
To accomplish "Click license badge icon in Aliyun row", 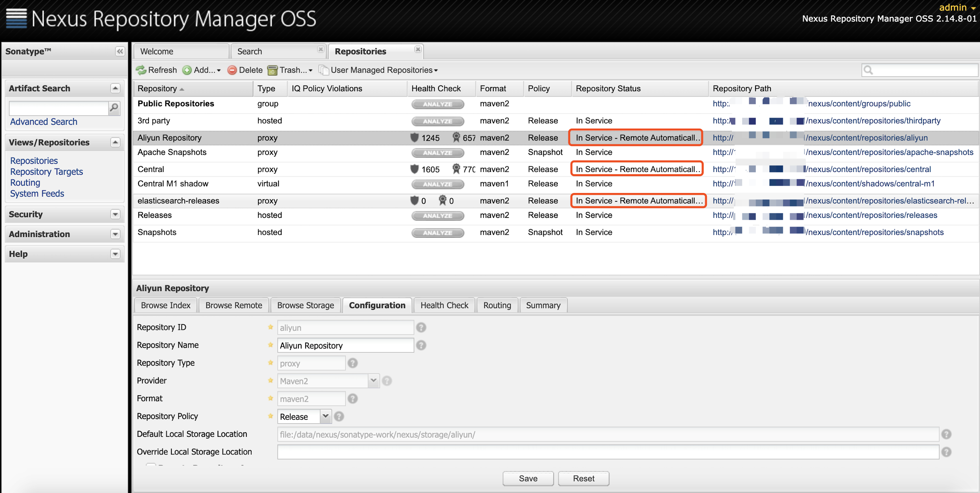I will (456, 138).
